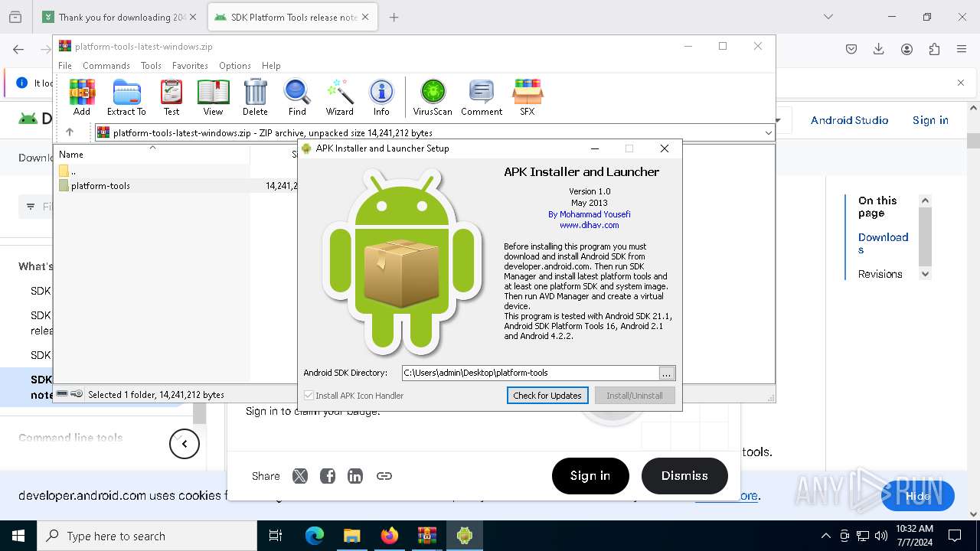Dismiss the sign-in badge prompt
980x551 pixels.
pos(684,476)
